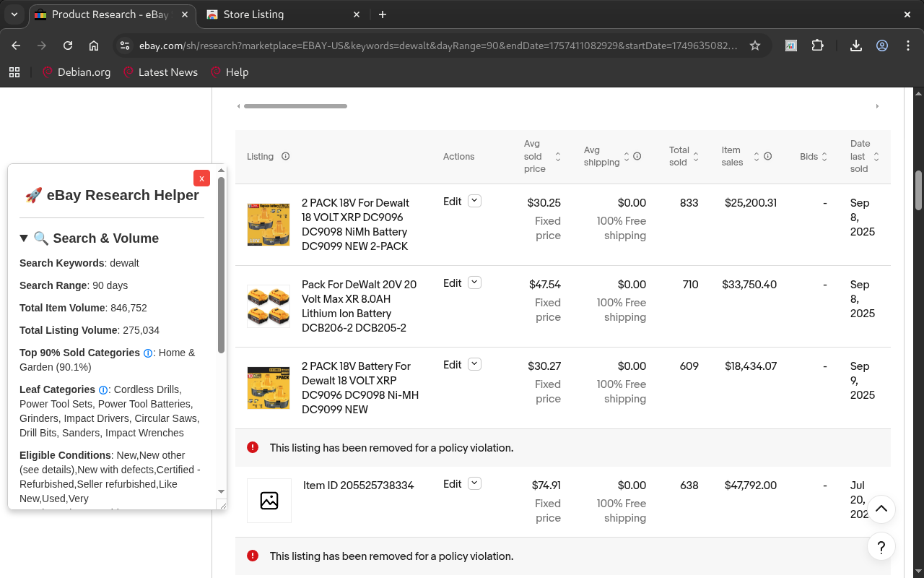This screenshot has width=924, height=578.
Task: Click info icon next to Leaf Categories
Action: pos(103,390)
